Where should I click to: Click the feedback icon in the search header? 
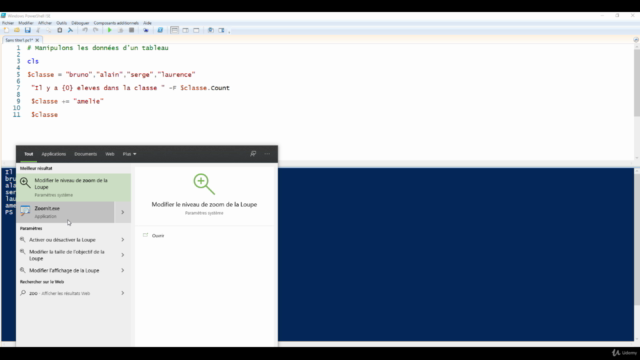pos(253,153)
